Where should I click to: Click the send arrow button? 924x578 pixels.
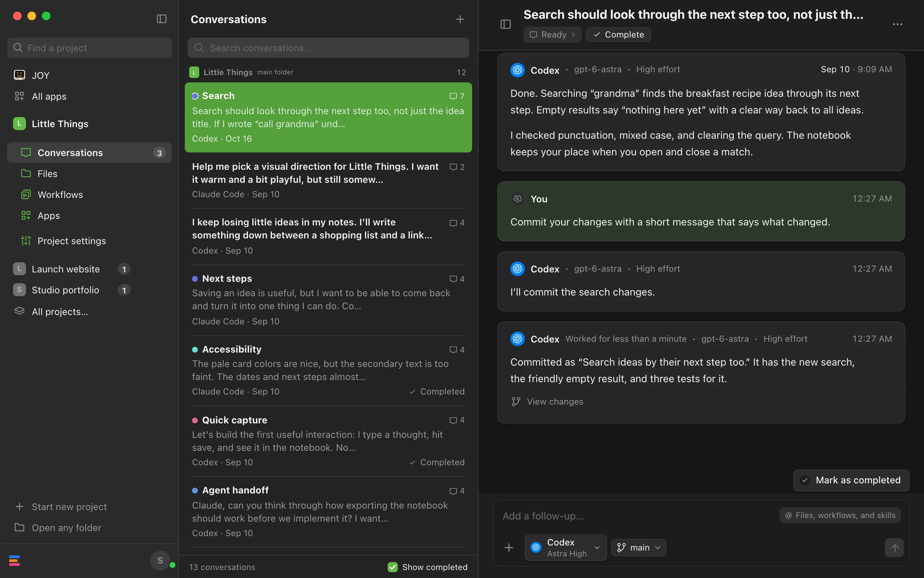pyautogui.click(x=894, y=548)
